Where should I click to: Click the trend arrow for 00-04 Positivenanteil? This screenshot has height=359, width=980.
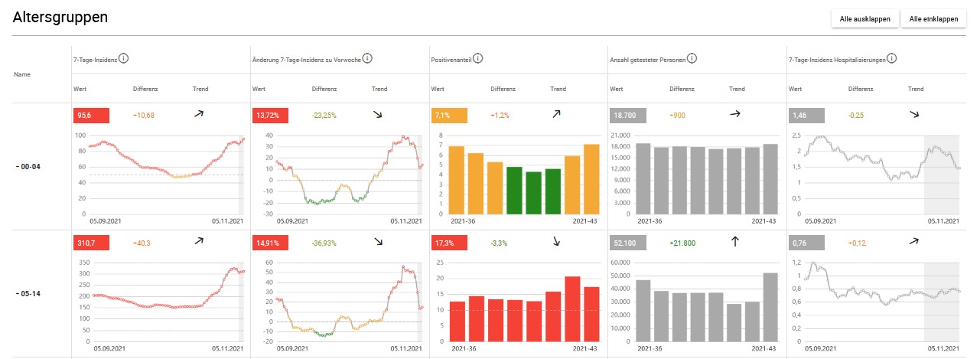(556, 113)
